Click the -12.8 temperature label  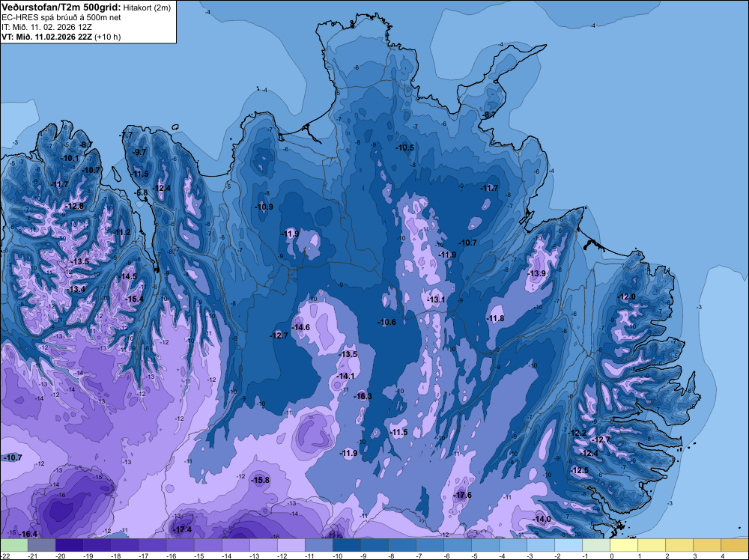click(x=74, y=206)
